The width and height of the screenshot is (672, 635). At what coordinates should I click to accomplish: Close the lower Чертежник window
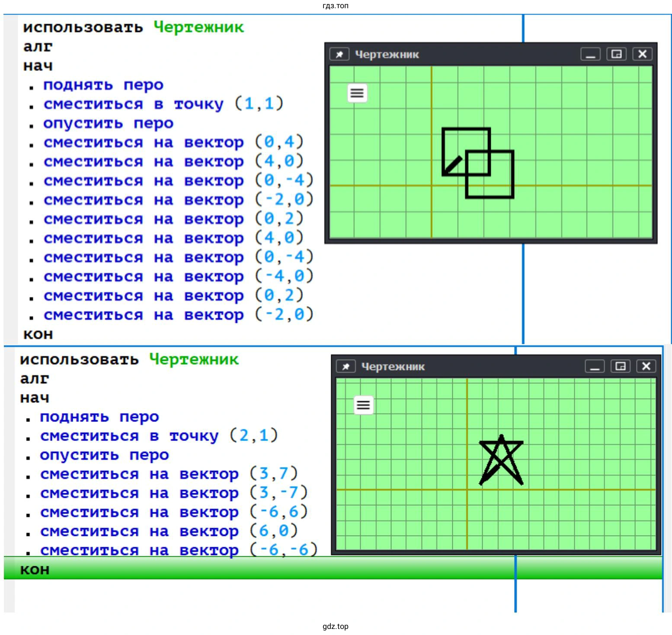coord(646,366)
